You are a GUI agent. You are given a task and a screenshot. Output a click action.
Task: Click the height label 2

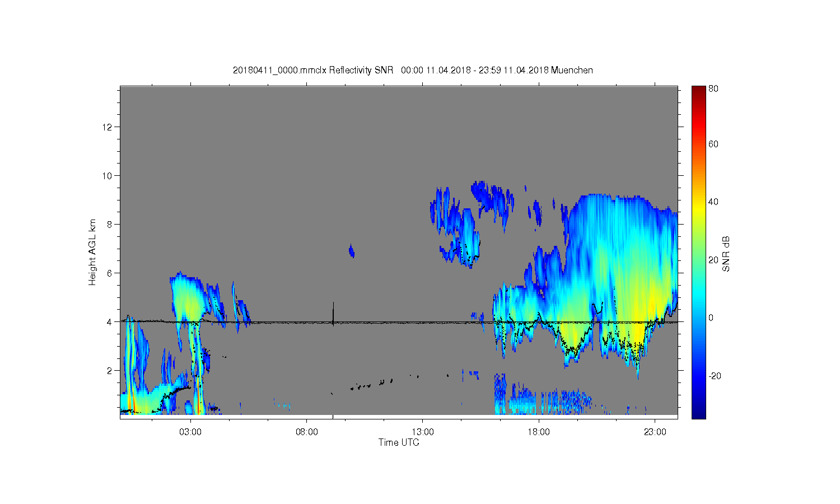tap(109, 371)
